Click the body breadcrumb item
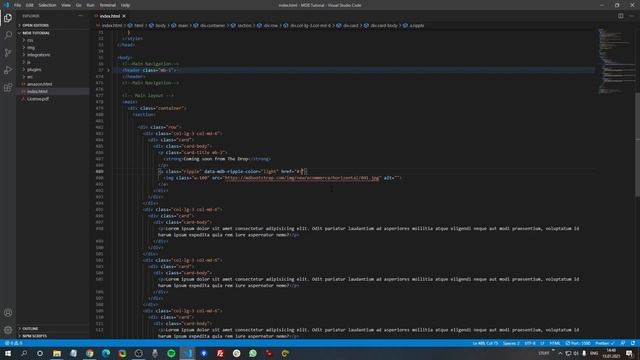Image resolution: width=640 pixels, height=360 pixels. 158,25
